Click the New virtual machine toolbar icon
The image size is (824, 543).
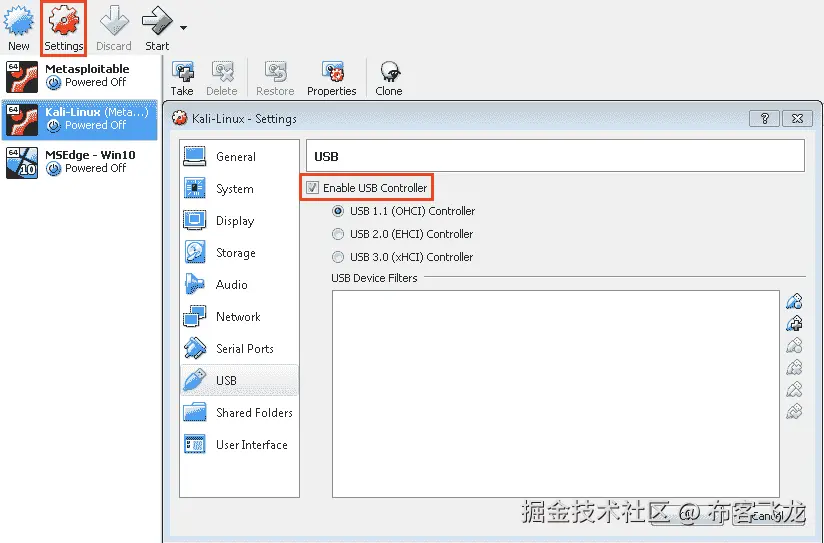click(19, 21)
